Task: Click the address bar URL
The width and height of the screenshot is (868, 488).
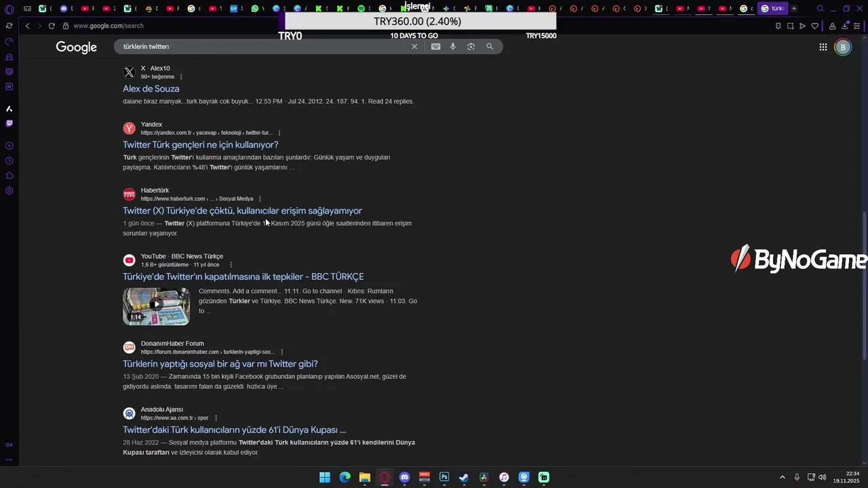Action: point(108,26)
